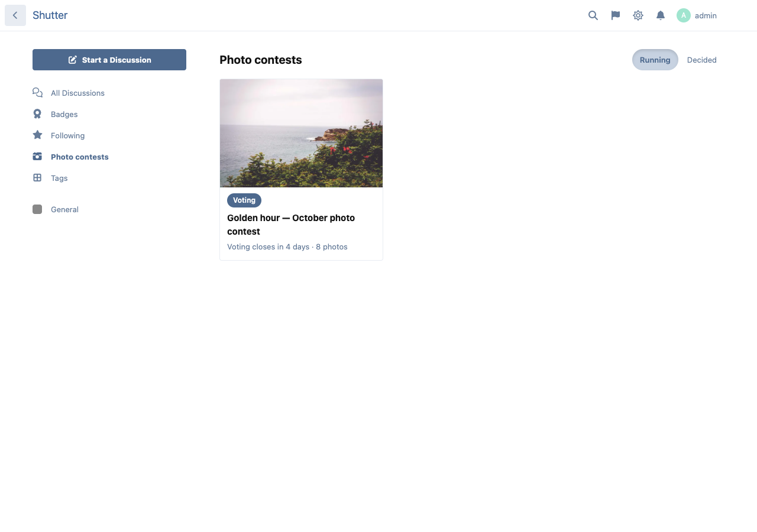The width and height of the screenshot is (757, 532).
Task: Open administration gear icon
Action: (638, 15)
